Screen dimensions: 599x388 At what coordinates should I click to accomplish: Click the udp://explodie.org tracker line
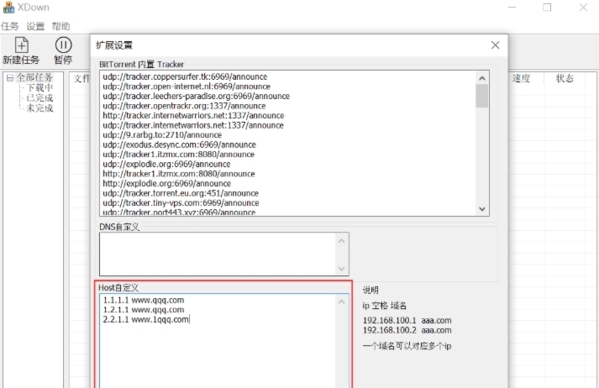167,164
